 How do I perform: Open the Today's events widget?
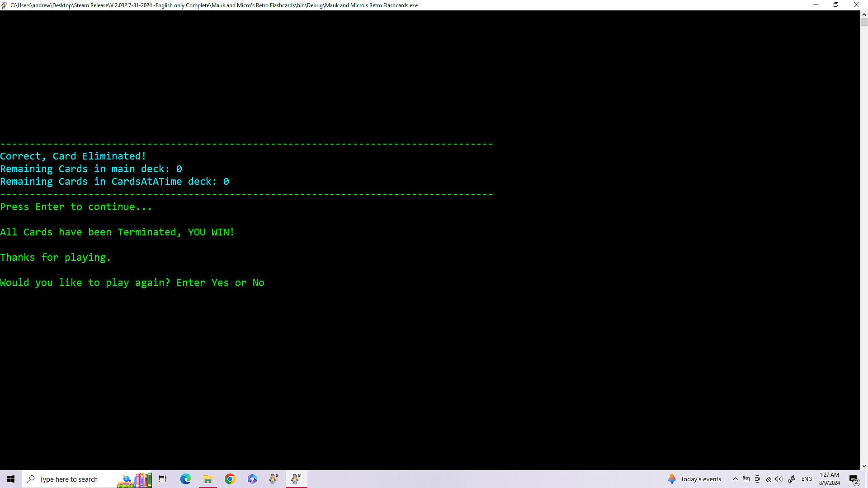click(694, 479)
